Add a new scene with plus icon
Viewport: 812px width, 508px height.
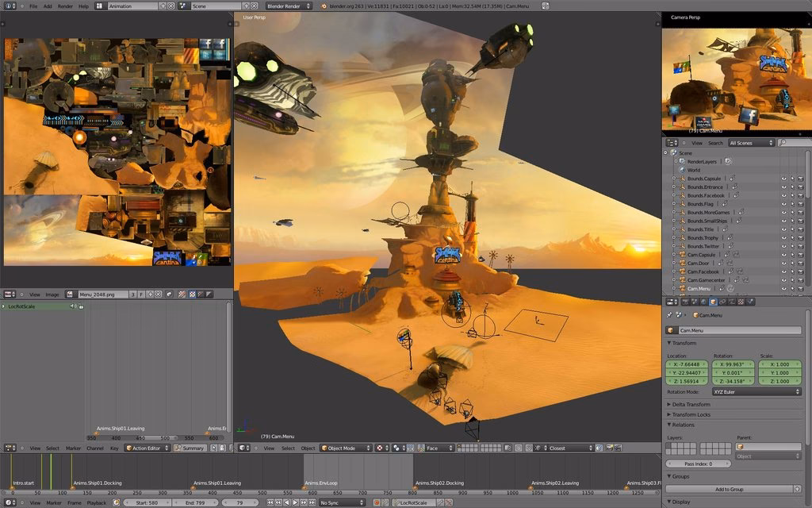[246, 6]
